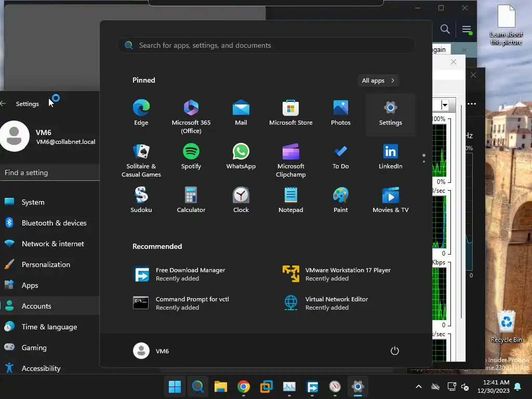Open Paint pinned app
This screenshot has width=532, height=399.
(x=341, y=200)
